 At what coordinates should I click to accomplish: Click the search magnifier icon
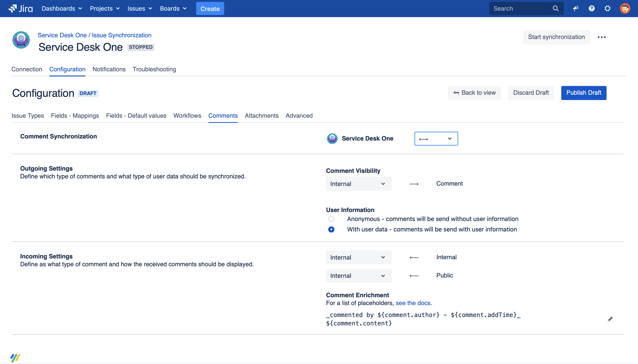tap(555, 8)
